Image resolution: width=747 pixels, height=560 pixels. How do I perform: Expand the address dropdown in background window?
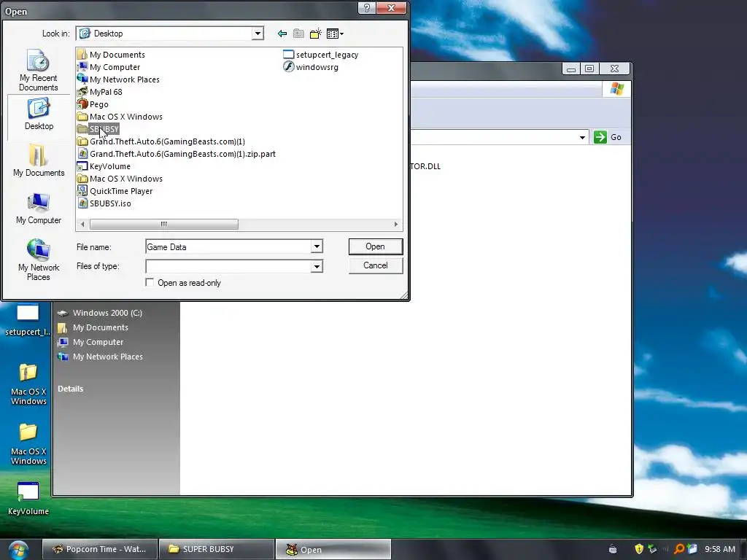coord(582,137)
